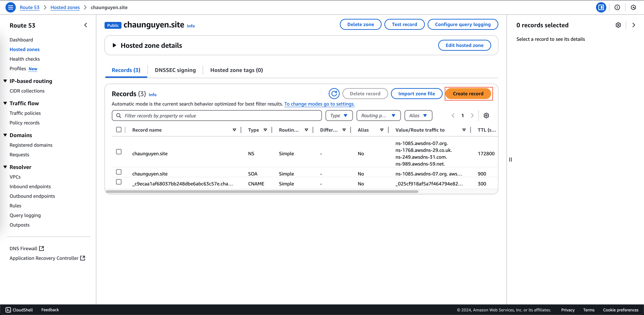Click Delete record button

coord(365,94)
